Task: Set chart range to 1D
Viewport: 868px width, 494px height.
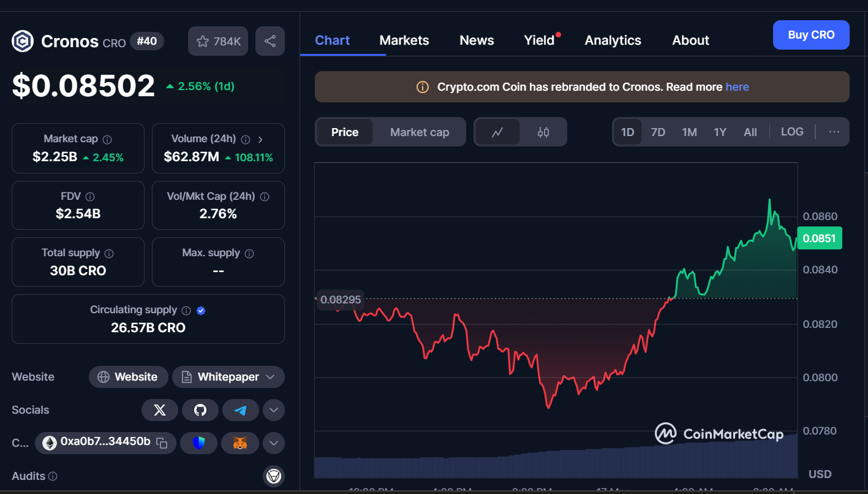Action: (x=628, y=132)
